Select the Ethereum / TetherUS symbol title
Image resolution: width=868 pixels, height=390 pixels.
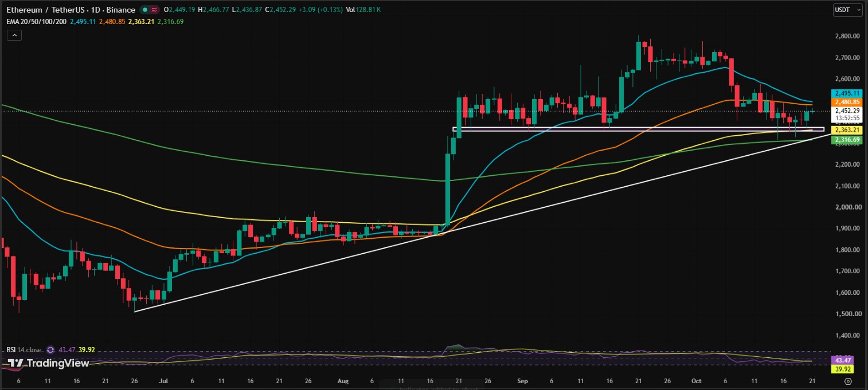pyautogui.click(x=71, y=10)
